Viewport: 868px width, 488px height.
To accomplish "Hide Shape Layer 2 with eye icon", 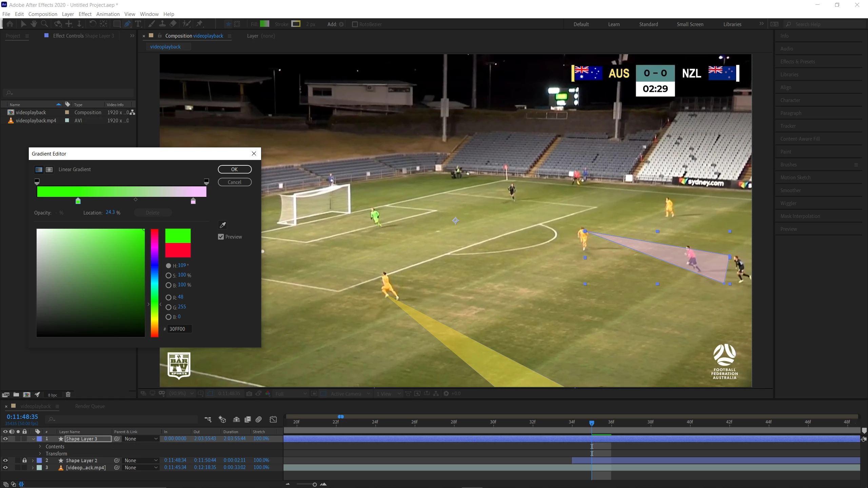I will coord(5,460).
